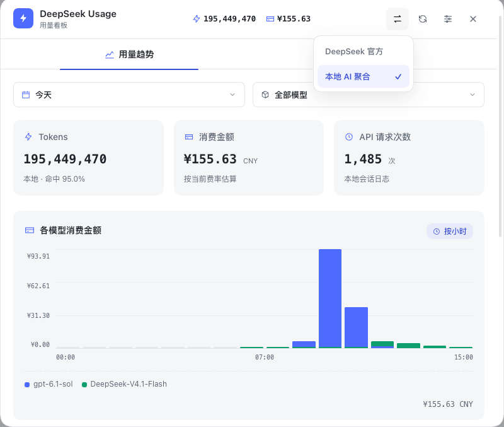Screen dimensions: 504x427
Task: Click the cube icon in model selector
Action: click(x=265, y=95)
